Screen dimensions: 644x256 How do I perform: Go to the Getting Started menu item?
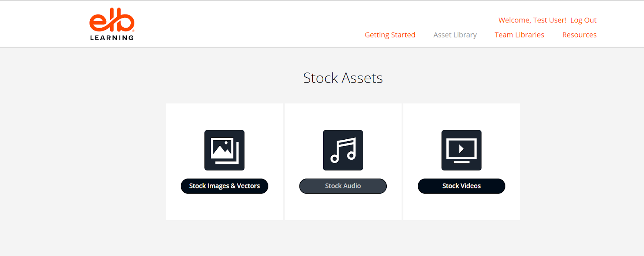[x=390, y=35]
